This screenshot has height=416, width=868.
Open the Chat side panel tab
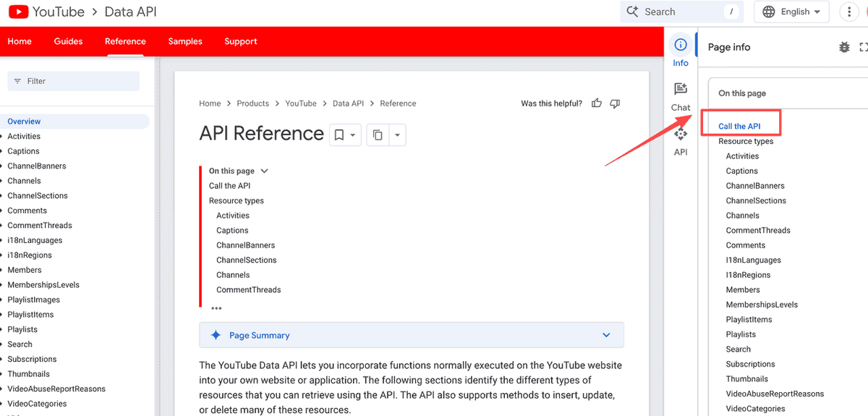[681, 96]
